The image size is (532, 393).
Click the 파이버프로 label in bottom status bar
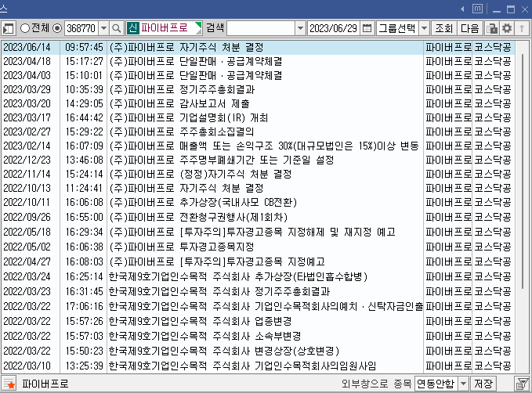click(45, 384)
